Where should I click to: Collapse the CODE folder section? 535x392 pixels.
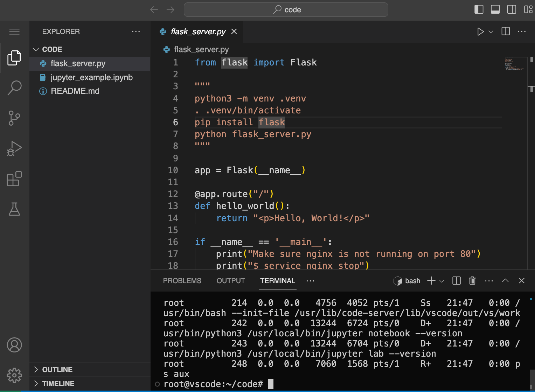point(90,49)
